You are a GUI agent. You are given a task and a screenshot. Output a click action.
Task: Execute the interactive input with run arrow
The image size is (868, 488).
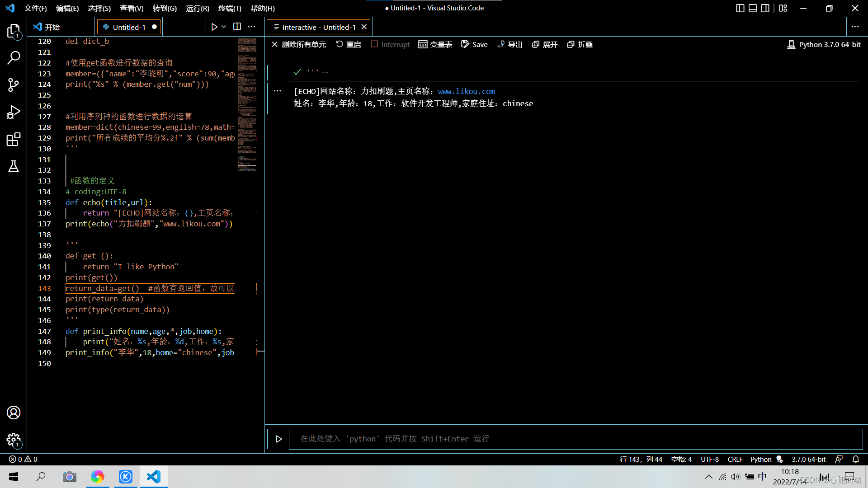pos(279,439)
